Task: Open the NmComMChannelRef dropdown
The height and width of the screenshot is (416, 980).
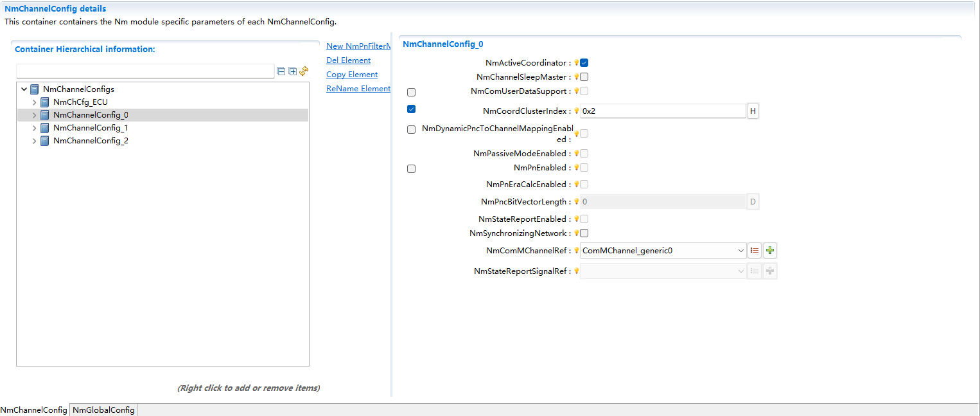Action: pos(741,251)
